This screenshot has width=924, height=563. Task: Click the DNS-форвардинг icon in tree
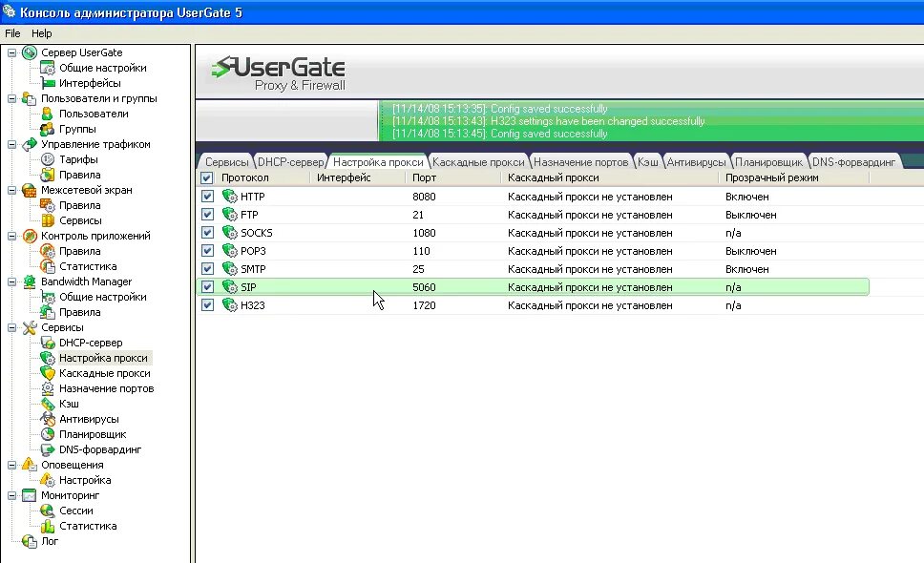click(48, 450)
